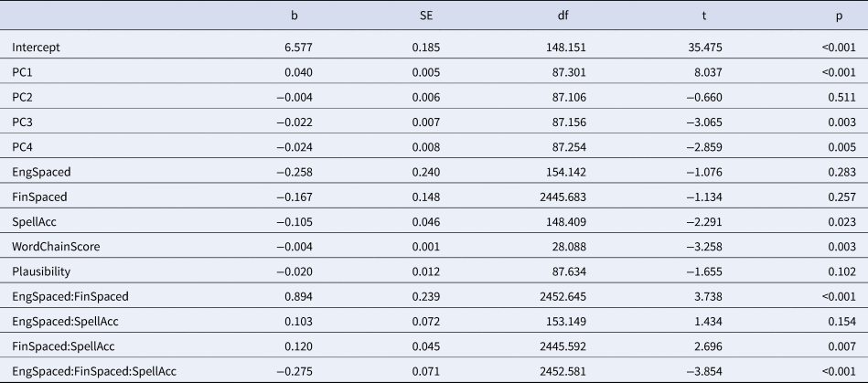868x383 pixels.
Task: Click the Intercept row label
Action: (x=36, y=48)
